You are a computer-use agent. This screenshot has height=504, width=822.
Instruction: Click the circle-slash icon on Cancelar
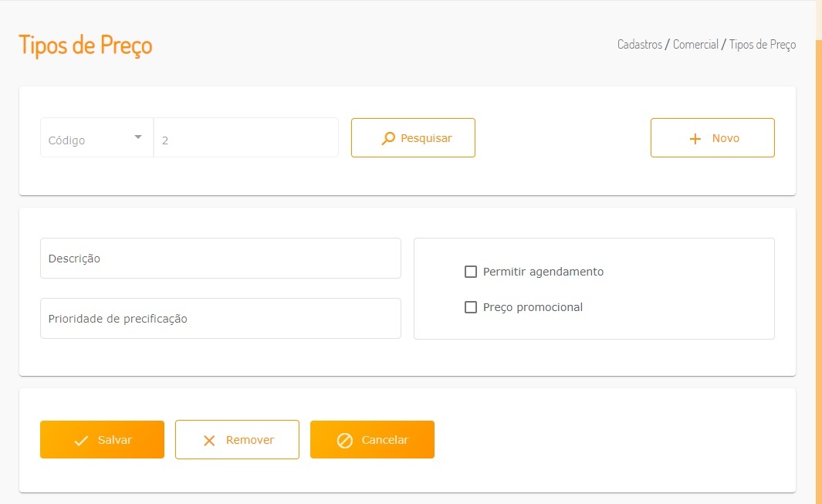coord(345,441)
